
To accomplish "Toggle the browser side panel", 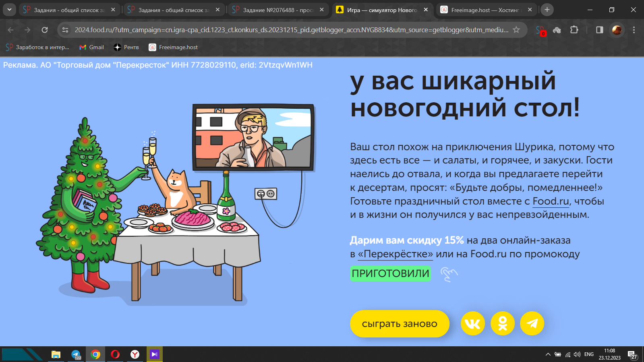I will click(600, 30).
